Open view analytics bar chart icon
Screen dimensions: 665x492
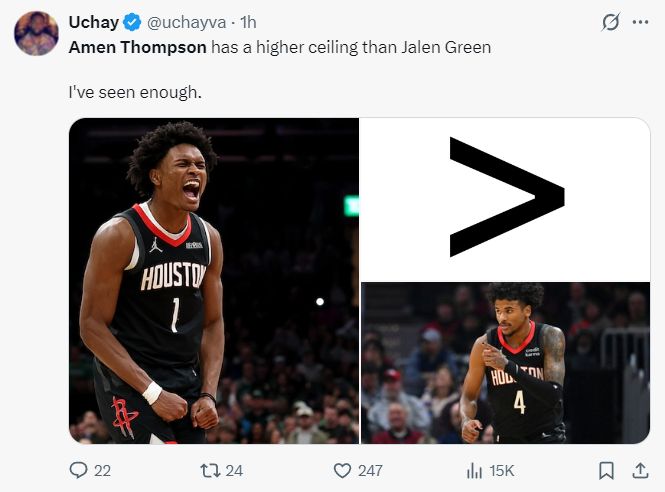(475, 470)
